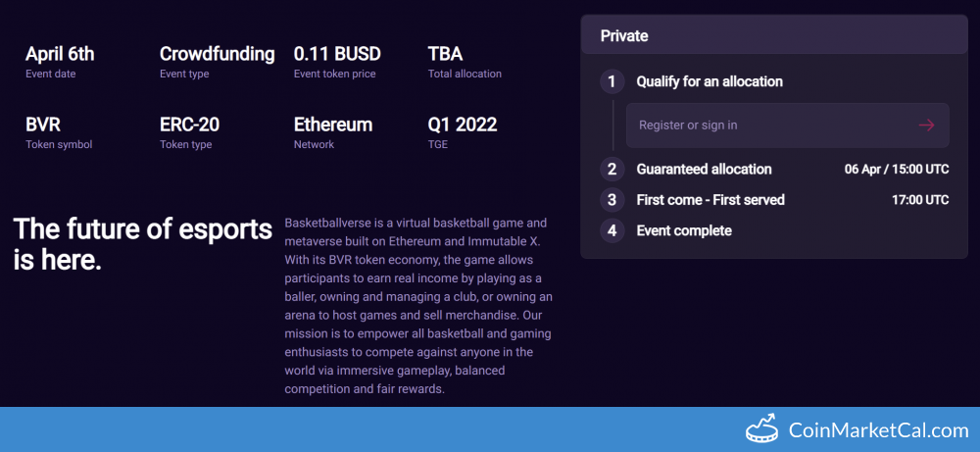Select the Private tab header
The height and width of the screenshot is (452, 980).
(x=624, y=36)
